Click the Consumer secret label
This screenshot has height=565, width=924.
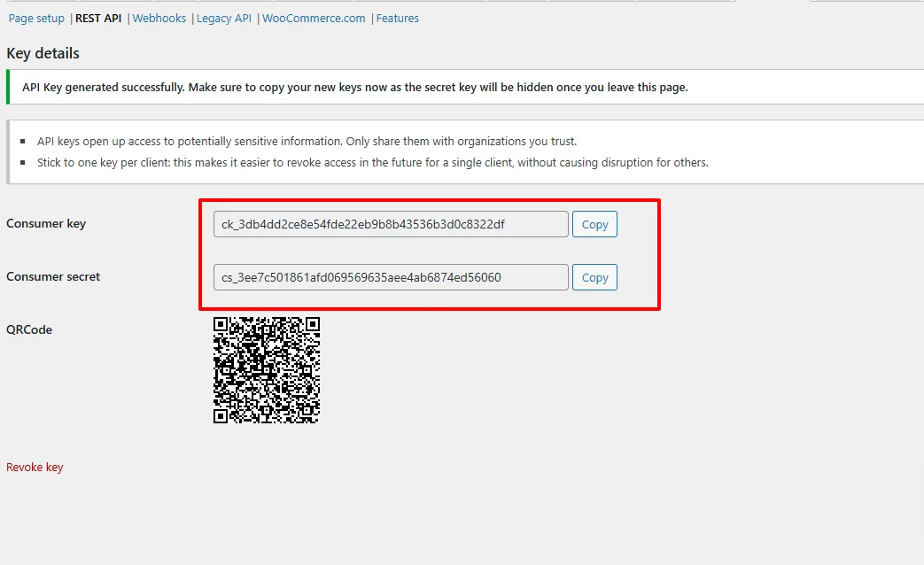point(53,277)
